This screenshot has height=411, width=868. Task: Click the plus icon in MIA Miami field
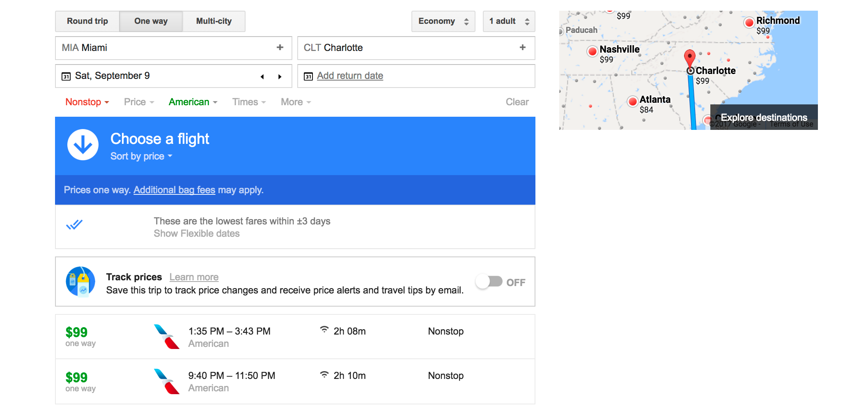click(x=280, y=48)
